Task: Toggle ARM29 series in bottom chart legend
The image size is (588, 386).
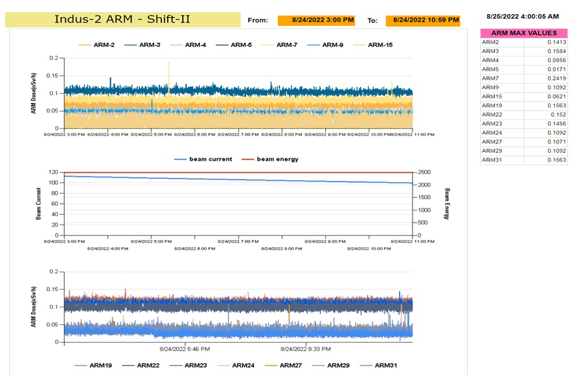Action: pos(331,365)
